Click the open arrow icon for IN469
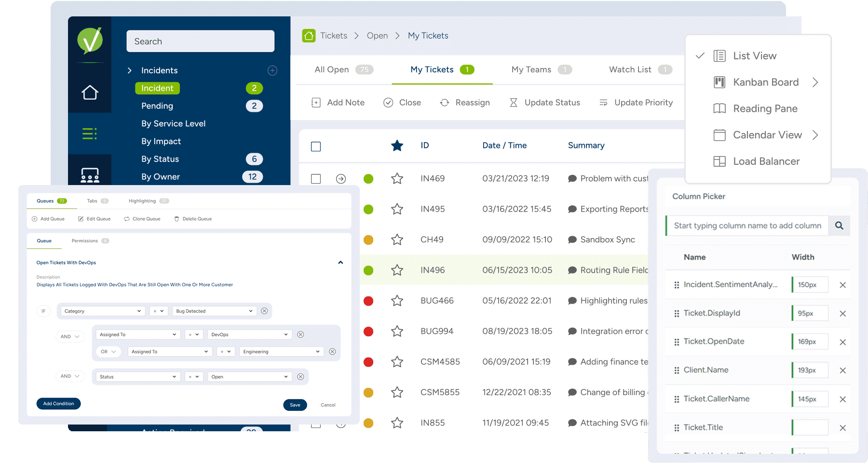Viewport: 868px width, 465px height. coord(341,179)
